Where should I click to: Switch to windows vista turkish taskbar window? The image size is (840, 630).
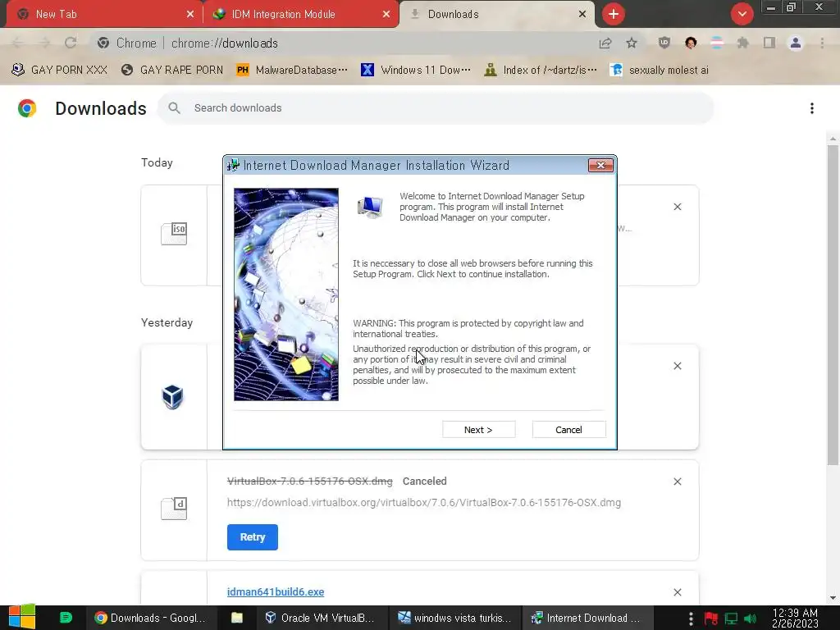pyautogui.click(x=454, y=618)
